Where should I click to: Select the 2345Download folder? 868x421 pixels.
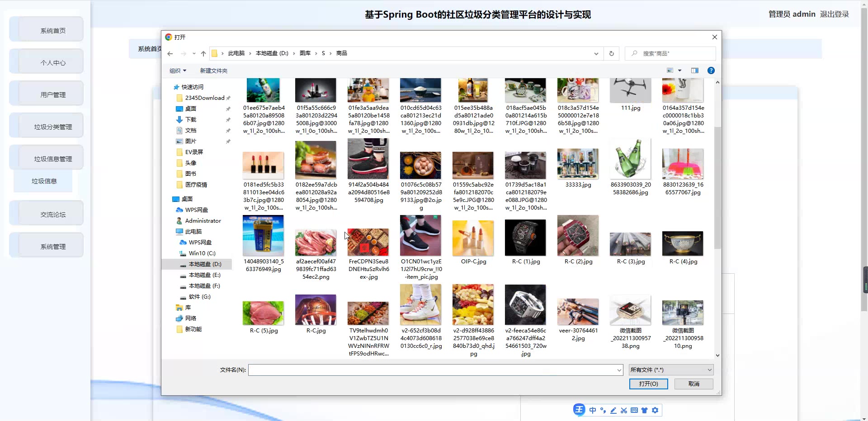coord(204,98)
